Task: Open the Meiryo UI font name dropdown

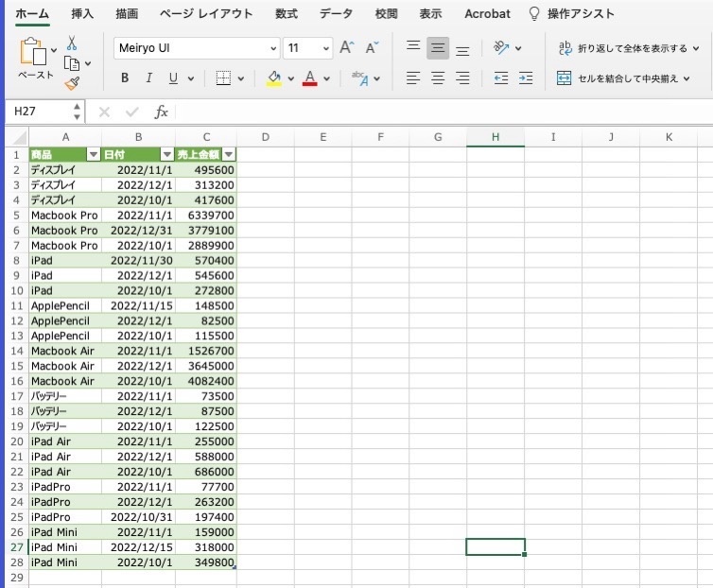Action: [273, 48]
